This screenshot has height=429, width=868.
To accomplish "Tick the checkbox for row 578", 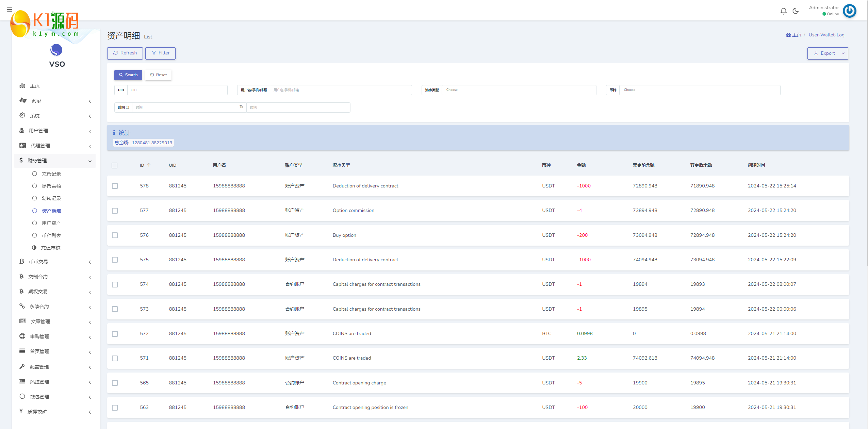I will click(115, 186).
